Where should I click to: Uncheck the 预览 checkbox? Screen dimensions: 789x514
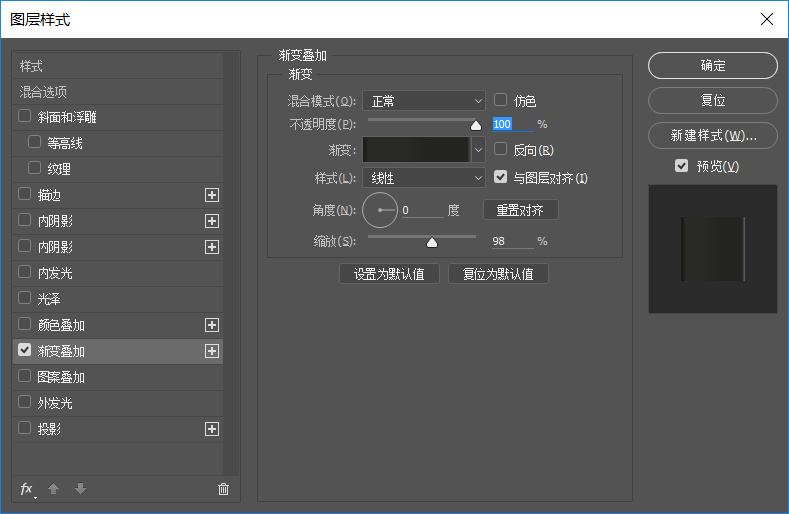(x=682, y=165)
